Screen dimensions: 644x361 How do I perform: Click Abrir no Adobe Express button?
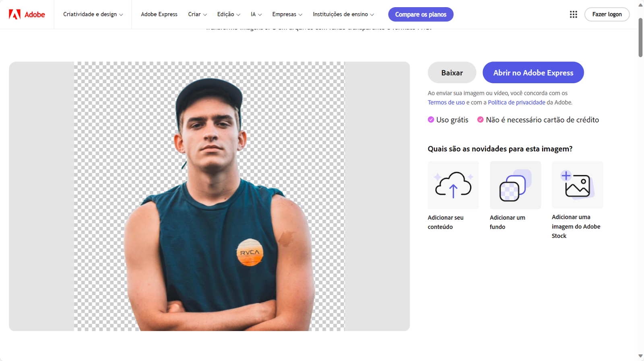(x=533, y=73)
